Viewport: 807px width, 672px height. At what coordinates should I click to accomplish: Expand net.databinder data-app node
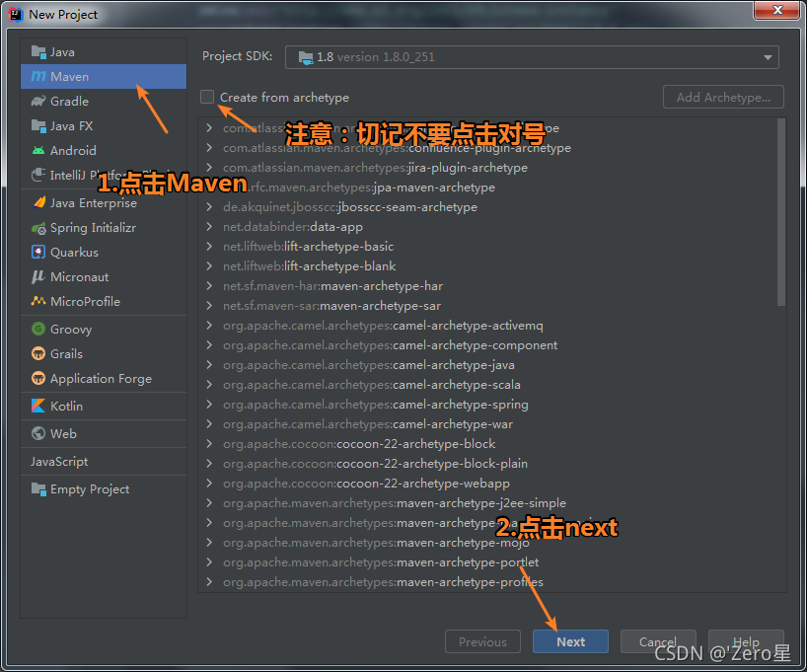(209, 227)
